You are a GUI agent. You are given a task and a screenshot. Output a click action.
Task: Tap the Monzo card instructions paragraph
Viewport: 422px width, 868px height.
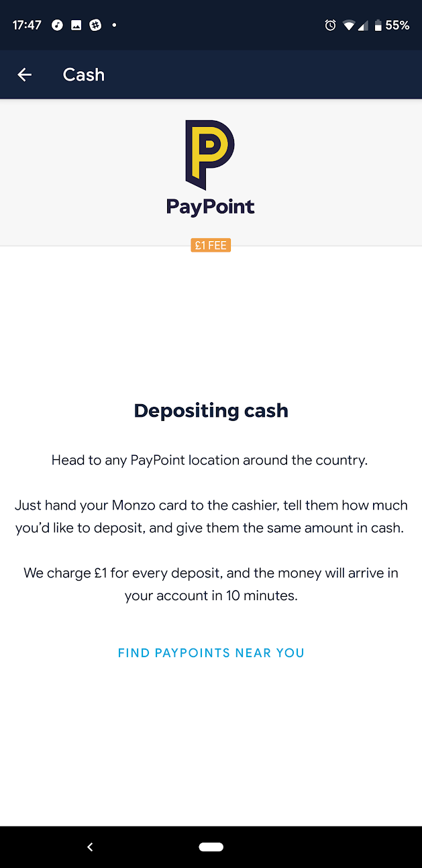(211, 516)
